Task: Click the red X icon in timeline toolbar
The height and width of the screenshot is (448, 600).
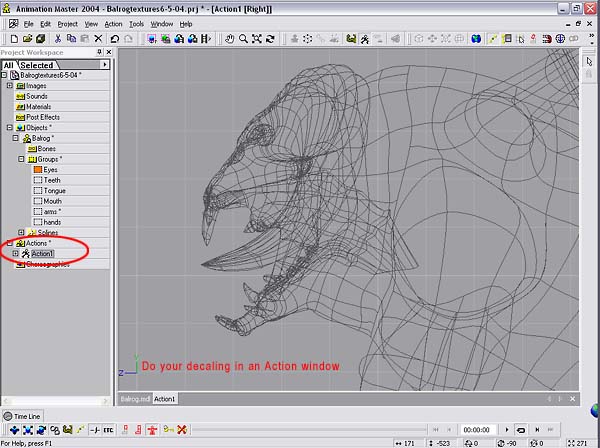Action: (x=182, y=429)
